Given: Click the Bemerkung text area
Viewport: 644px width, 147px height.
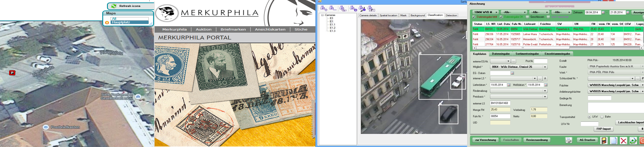Looking at the screenshot, I should point(616,108).
